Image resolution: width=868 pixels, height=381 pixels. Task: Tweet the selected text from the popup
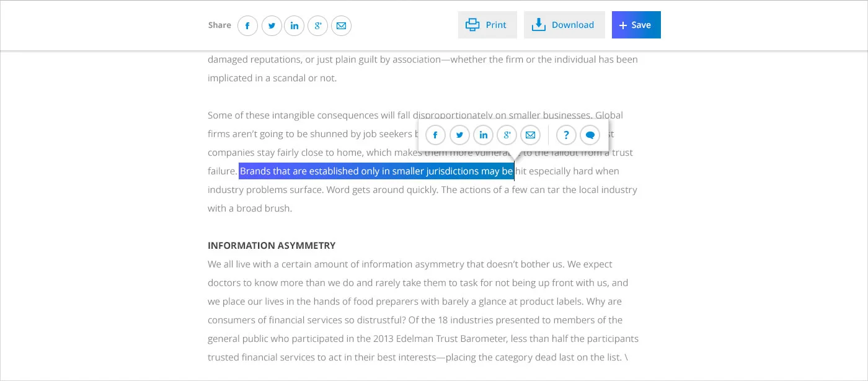click(459, 135)
